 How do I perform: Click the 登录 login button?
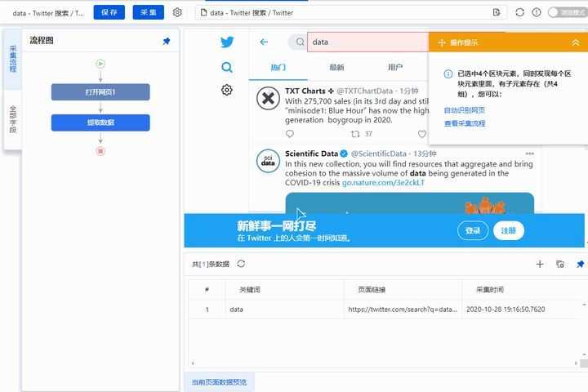tap(473, 230)
